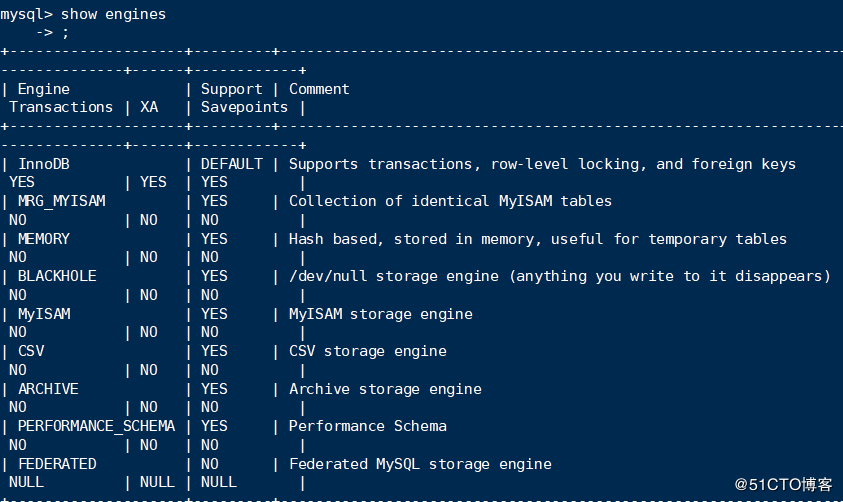Click the 'MyISAM storage engine' comment
843x502 pixels.
tap(381, 314)
